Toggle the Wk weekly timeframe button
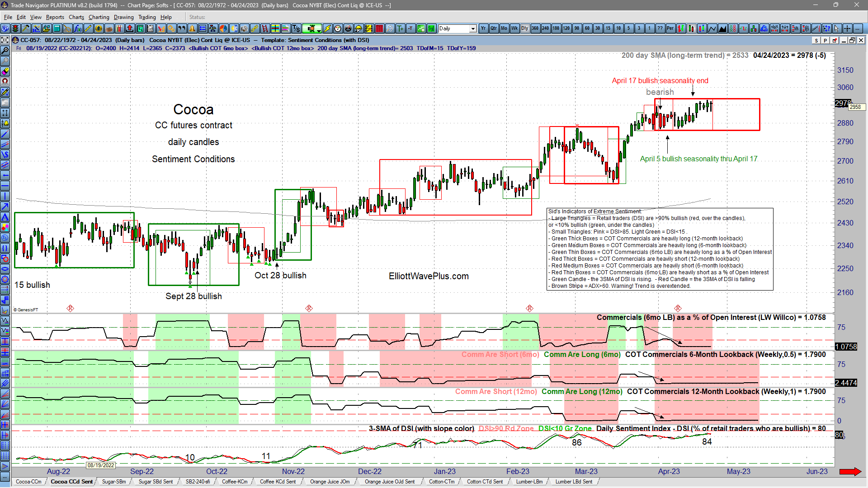868x488 pixels. pos(514,28)
